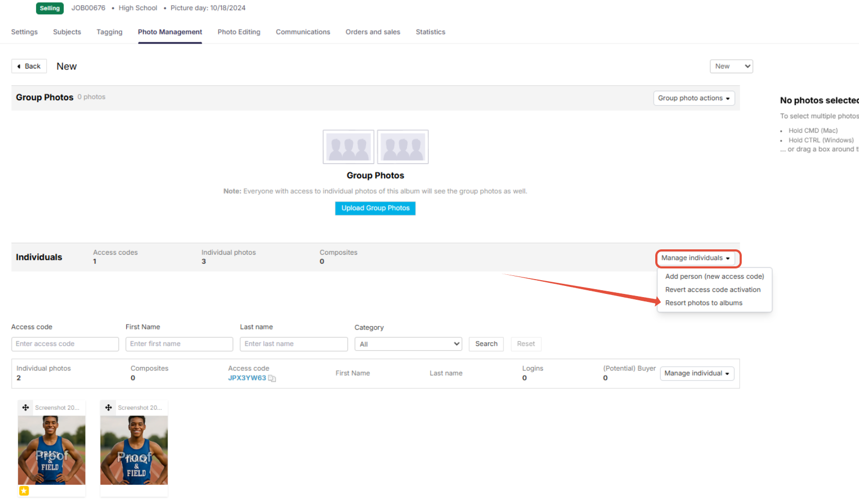Click right group photo placeholder icon
This screenshot has height=504, width=859.
point(403,147)
